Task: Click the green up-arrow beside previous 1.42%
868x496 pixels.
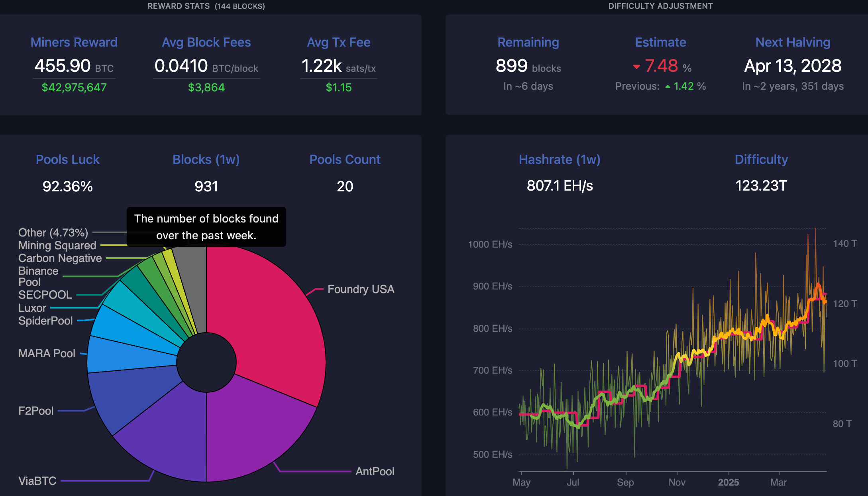Action: pyautogui.click(x=668, y=87)
